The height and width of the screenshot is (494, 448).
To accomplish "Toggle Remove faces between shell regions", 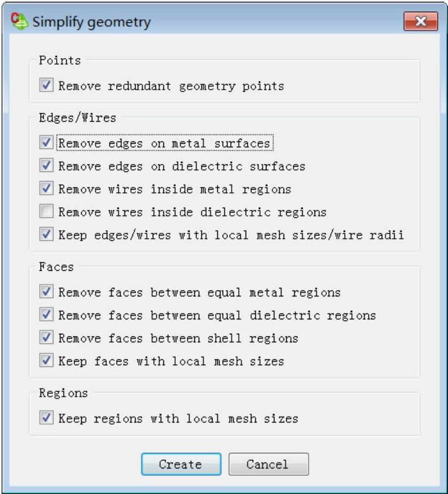I will tap(46, 338).
